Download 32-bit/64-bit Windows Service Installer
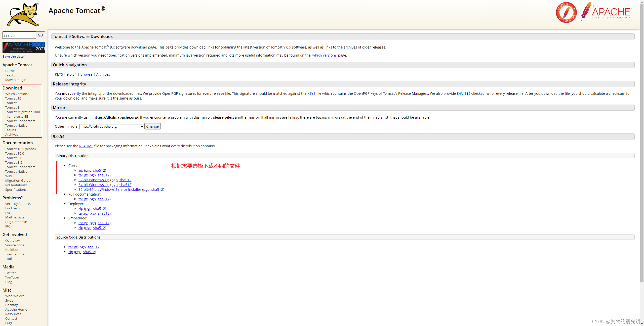644x326 pixels. 110,190
